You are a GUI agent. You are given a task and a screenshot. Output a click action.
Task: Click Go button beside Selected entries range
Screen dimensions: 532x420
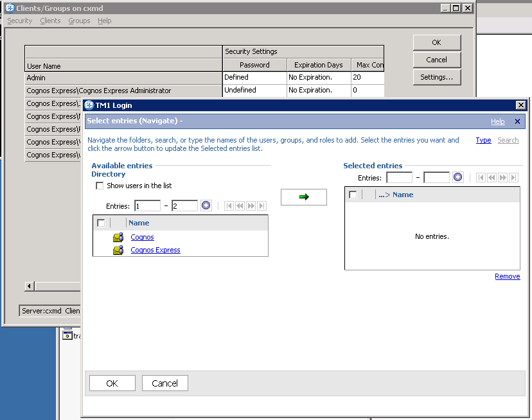457,177
